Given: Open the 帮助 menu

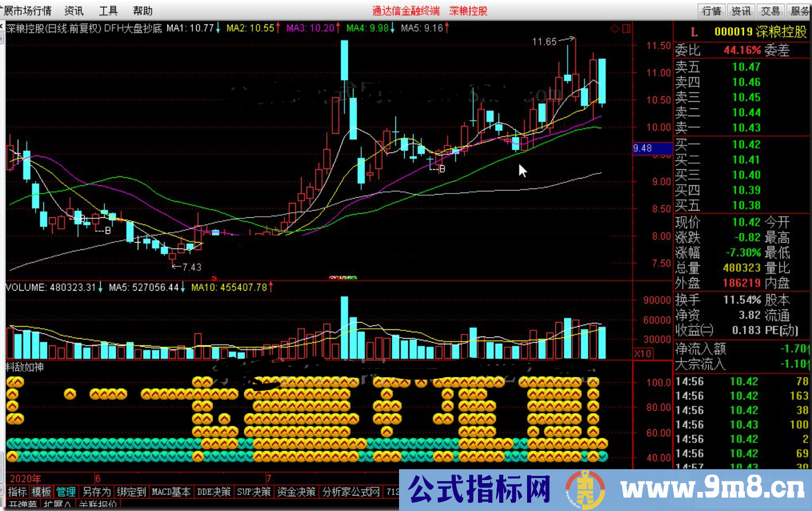Looking at the screenshot, I should [143, 11].
